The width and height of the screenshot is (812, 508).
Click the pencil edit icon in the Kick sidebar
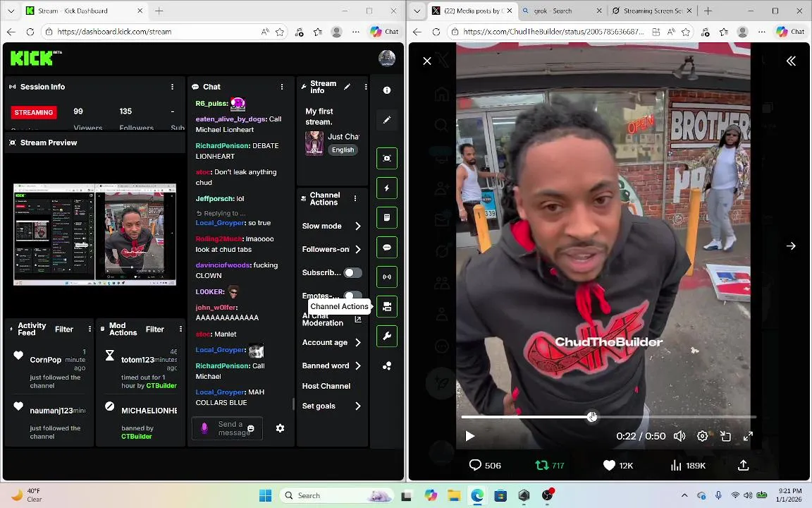coord(387,120)
